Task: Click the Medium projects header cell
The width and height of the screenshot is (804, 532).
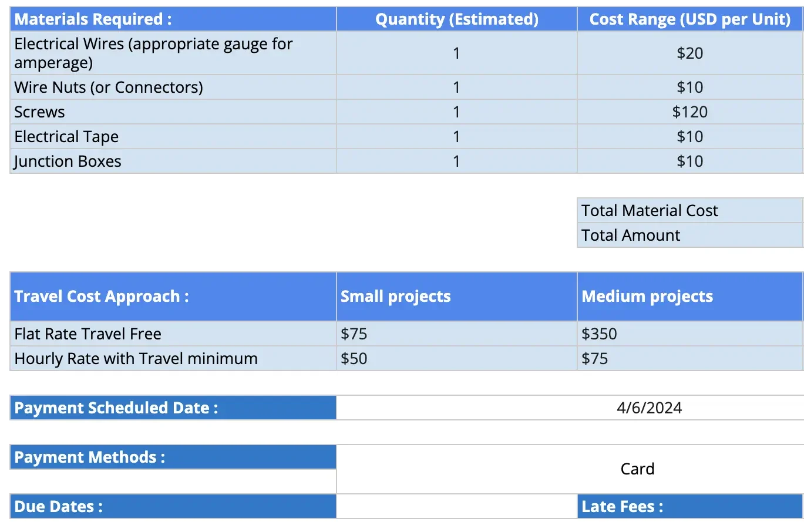Action: click(689, 297)
